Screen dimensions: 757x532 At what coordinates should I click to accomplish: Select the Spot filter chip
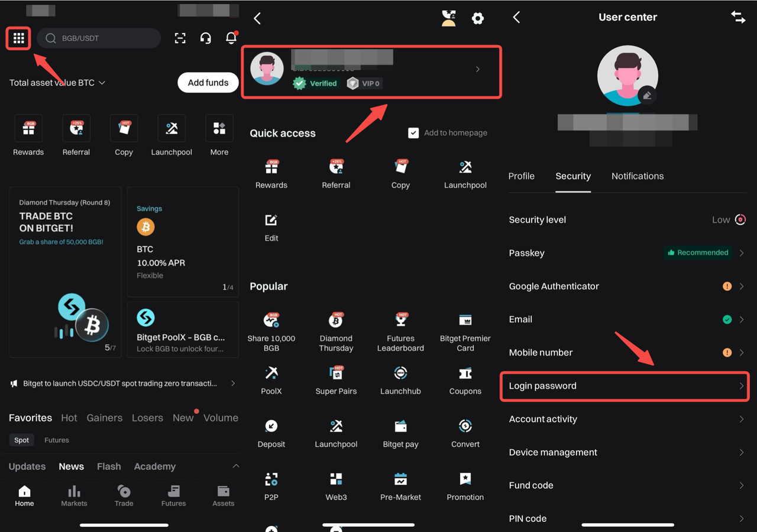(22, 440)
